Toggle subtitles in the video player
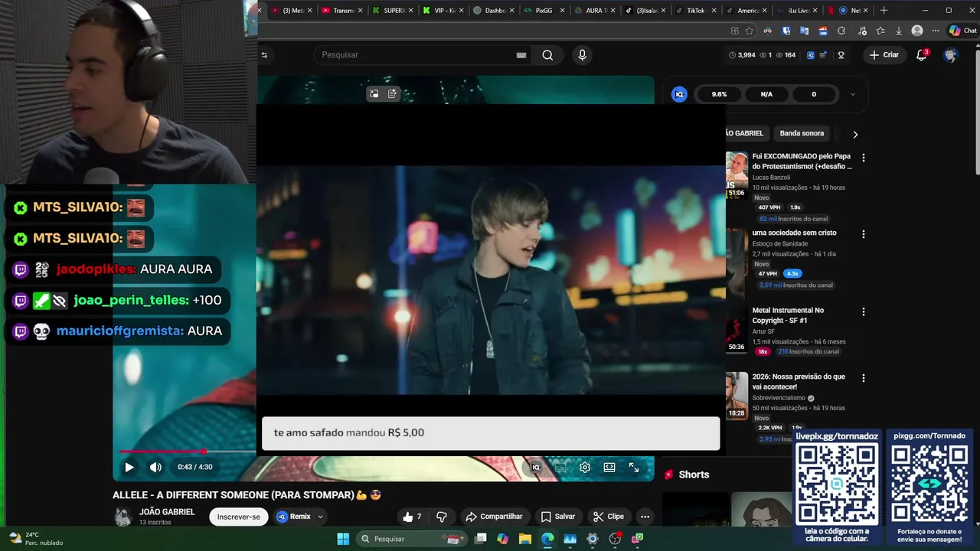The width and height of the screenshot is (980, 551). 560,467
